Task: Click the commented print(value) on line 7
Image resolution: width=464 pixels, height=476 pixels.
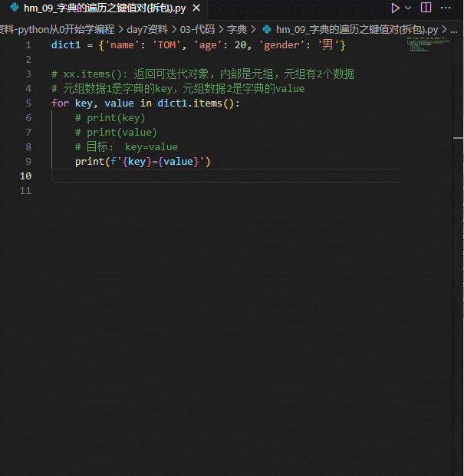Action: click(x=116, y=133)
